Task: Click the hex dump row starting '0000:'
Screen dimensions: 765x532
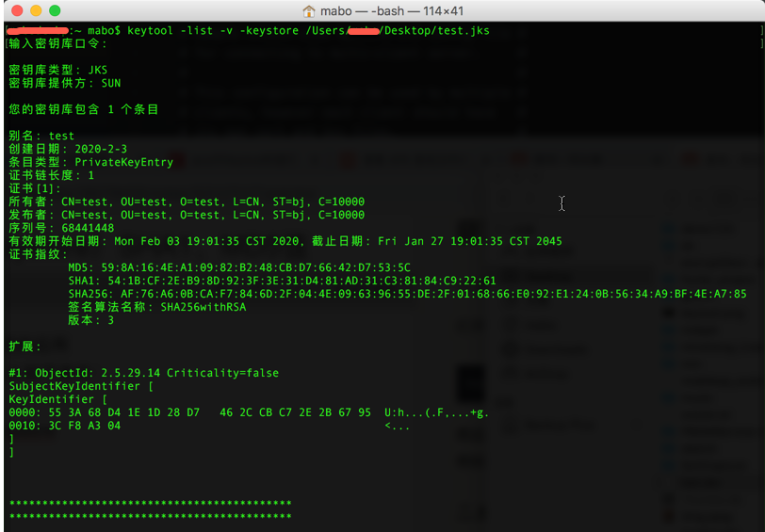Action: click(249, 412)
